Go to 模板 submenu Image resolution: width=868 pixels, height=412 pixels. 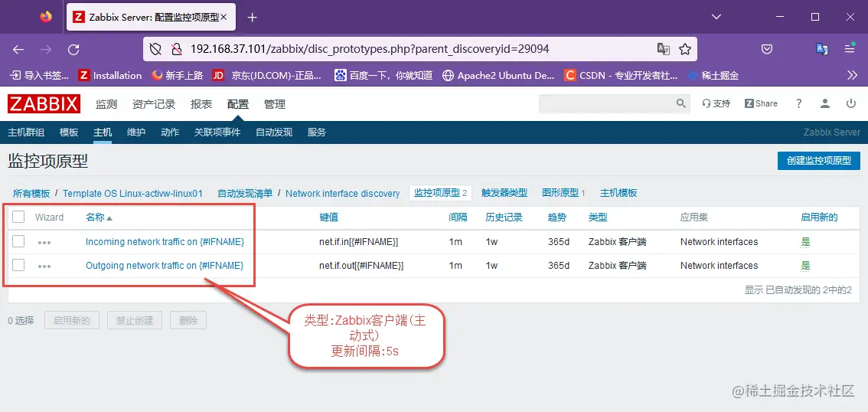[69, 132]
